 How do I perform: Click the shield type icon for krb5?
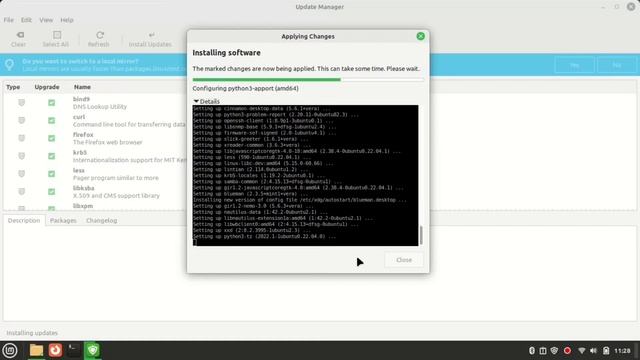click(22, 156)
